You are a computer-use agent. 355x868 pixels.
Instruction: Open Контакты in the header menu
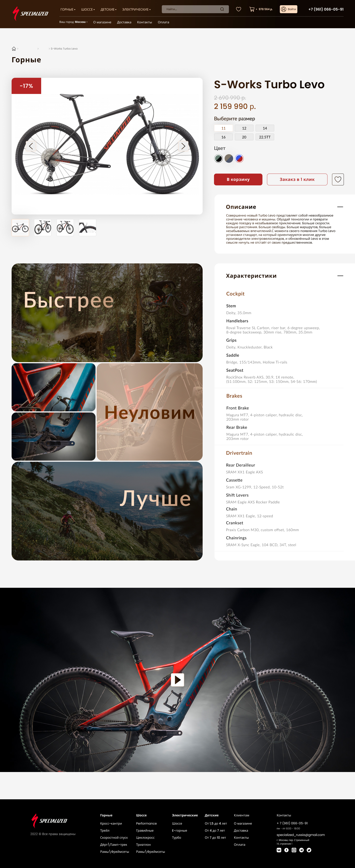144,22
